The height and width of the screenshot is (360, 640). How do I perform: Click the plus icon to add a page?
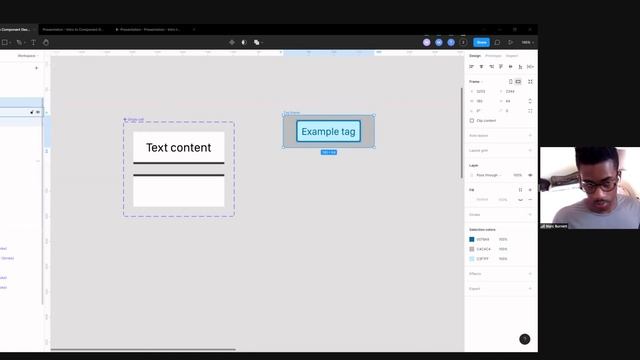(x=37, y=68)
